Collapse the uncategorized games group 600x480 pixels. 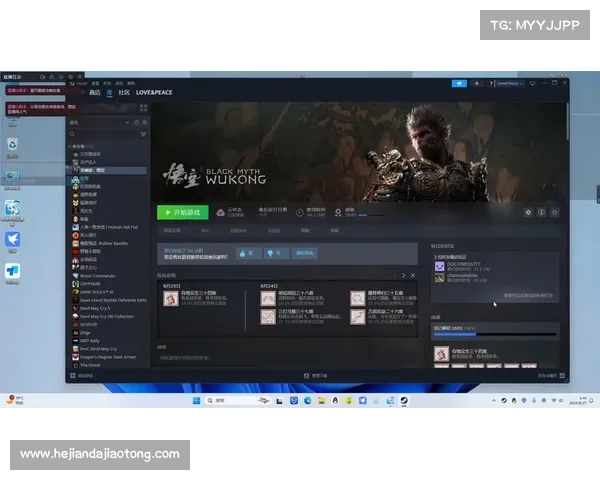click(x=70, y=146)
